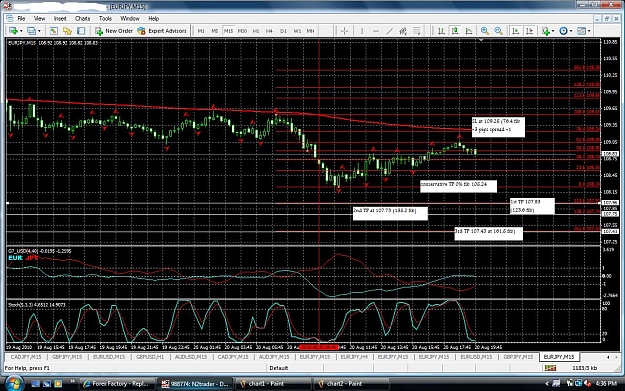Toggle Candlesticks display mode
The width and height of the screenshot is (625, 391).
[455, 31]
